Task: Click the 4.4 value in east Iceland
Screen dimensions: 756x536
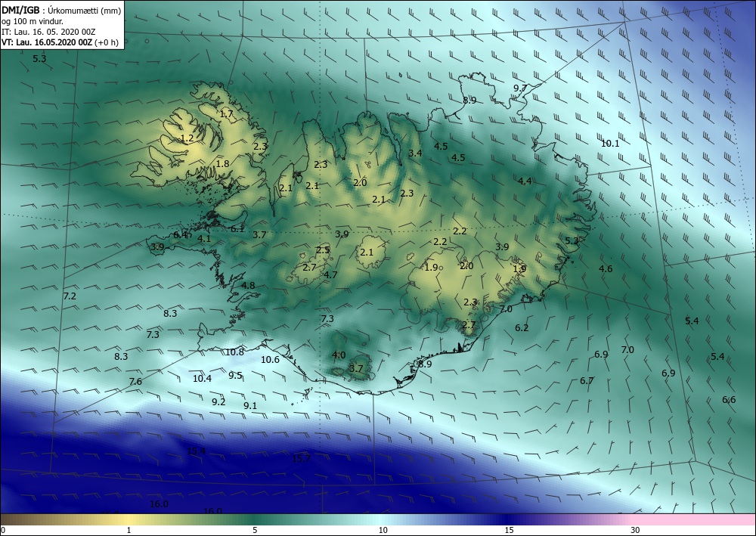Action: (525, 181)
